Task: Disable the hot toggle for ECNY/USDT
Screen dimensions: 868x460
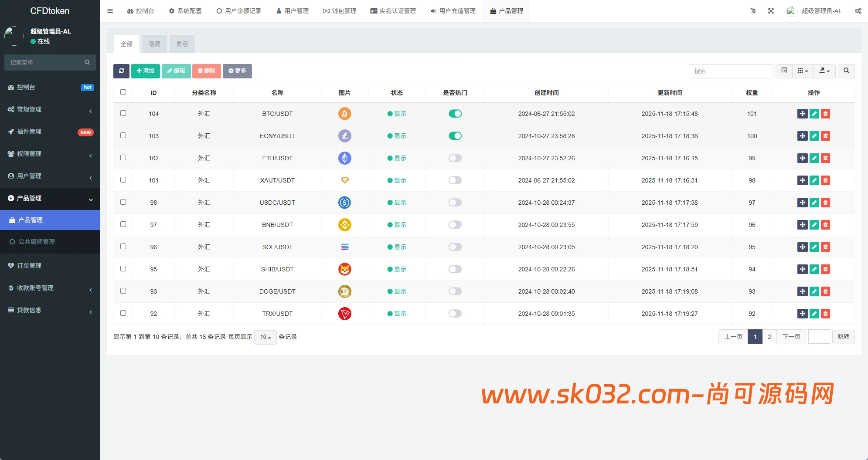Action: point(455,136)
